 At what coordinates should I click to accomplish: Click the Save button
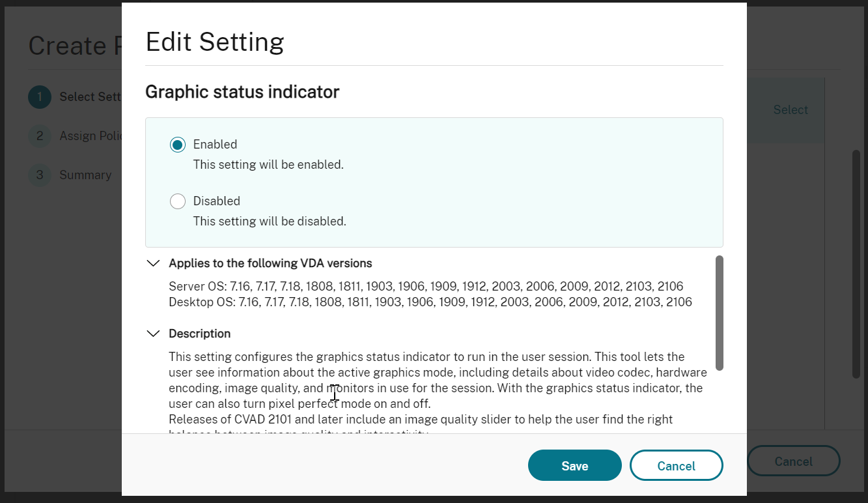pos(574,465)
